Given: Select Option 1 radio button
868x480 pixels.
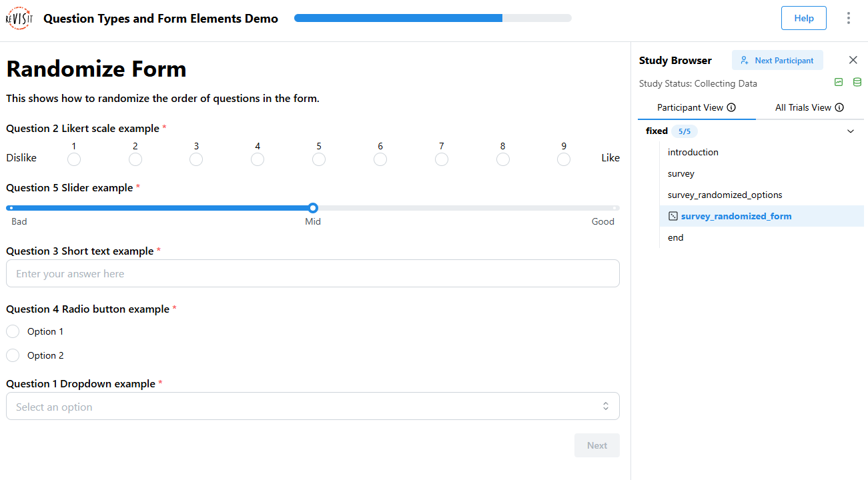Looking at the screenshot, I should point(13,331).
